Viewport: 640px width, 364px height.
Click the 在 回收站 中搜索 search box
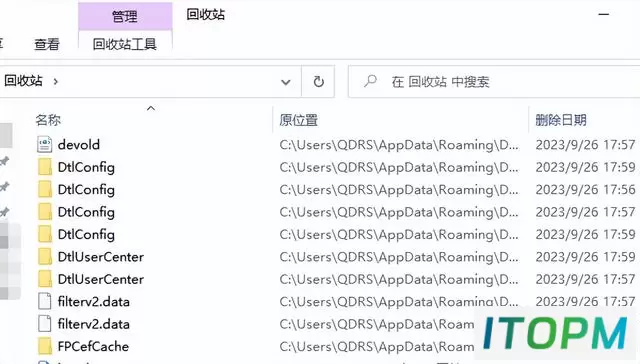[494, 82]
